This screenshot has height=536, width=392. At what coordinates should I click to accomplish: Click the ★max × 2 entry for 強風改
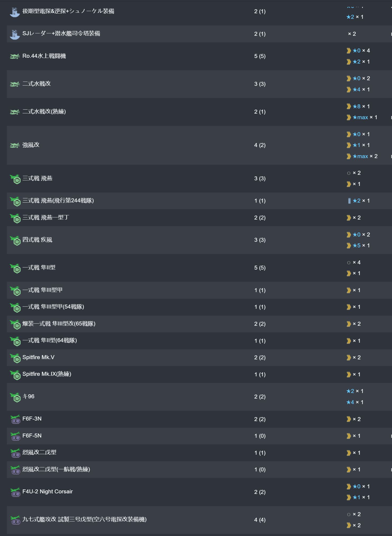pos(365,156)
